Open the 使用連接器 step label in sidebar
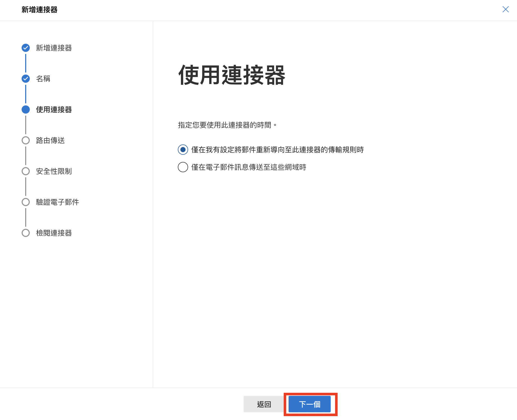The width and height of the screenshot is (517, 420). point(54,109)
